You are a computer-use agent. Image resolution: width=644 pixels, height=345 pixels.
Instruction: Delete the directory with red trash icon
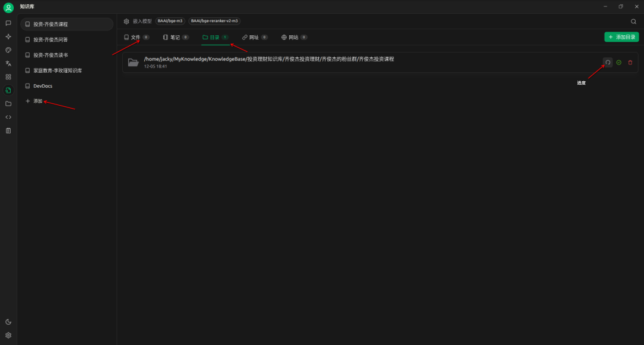coord(630,63)
